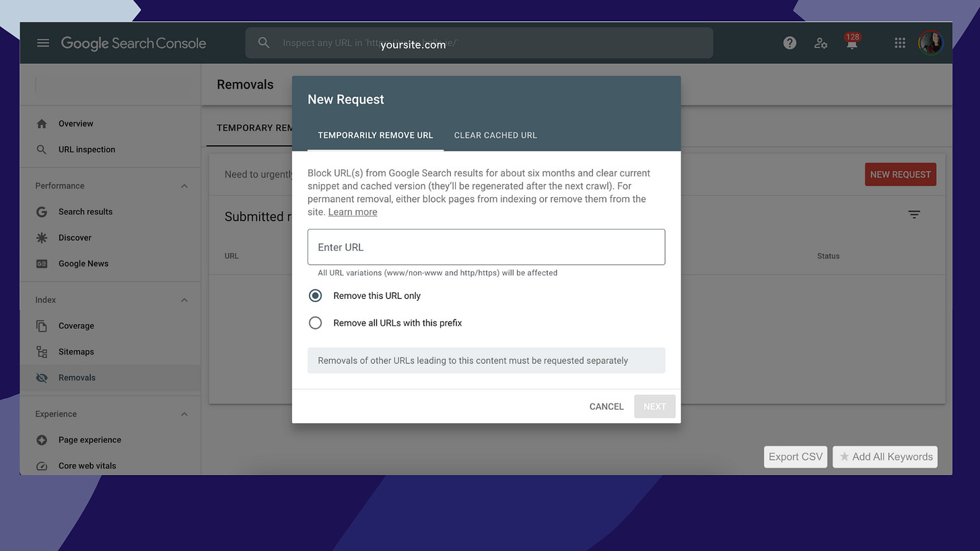Collapse the Experience section
The width and height of the screenshot is (980, 551).
[184, 414]
